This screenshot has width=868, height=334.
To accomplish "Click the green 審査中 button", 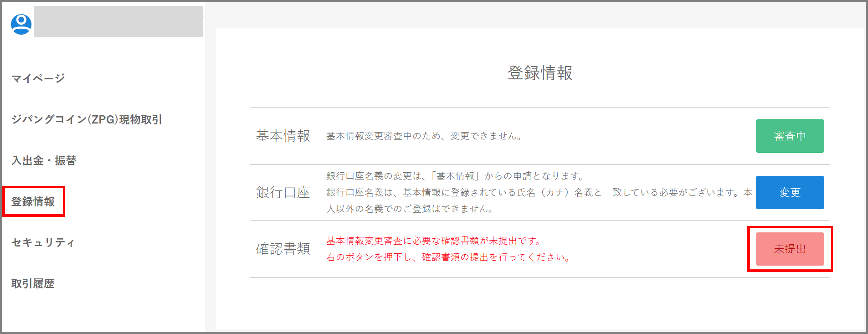I will (790, 136).
